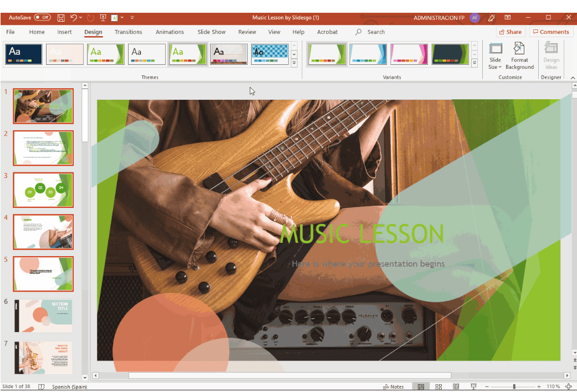The image size is (577, 392).
Task: Collapse the ribbon with the chevron
Action: click(x=573, y=78)
